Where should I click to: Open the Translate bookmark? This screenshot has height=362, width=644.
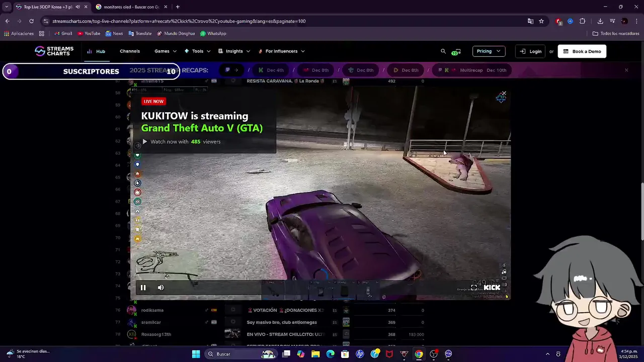140,34
